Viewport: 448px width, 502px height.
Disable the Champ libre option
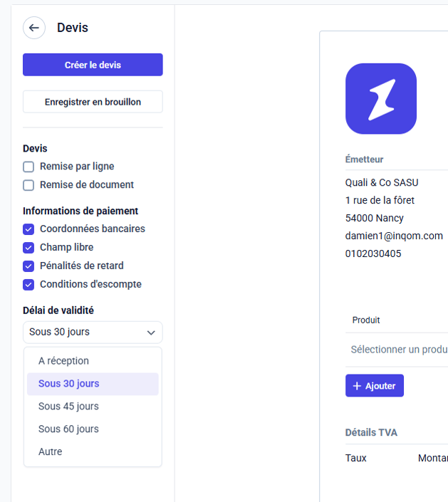[28, 248]
